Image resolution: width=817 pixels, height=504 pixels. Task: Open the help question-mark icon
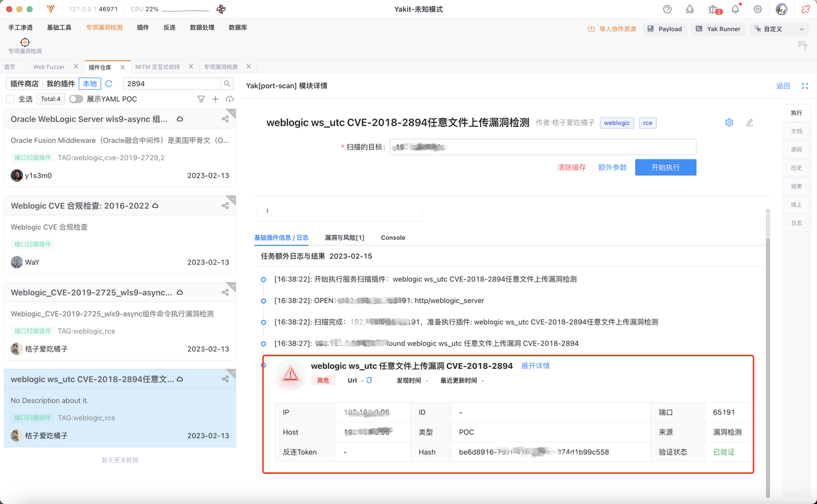pos(667,10)
